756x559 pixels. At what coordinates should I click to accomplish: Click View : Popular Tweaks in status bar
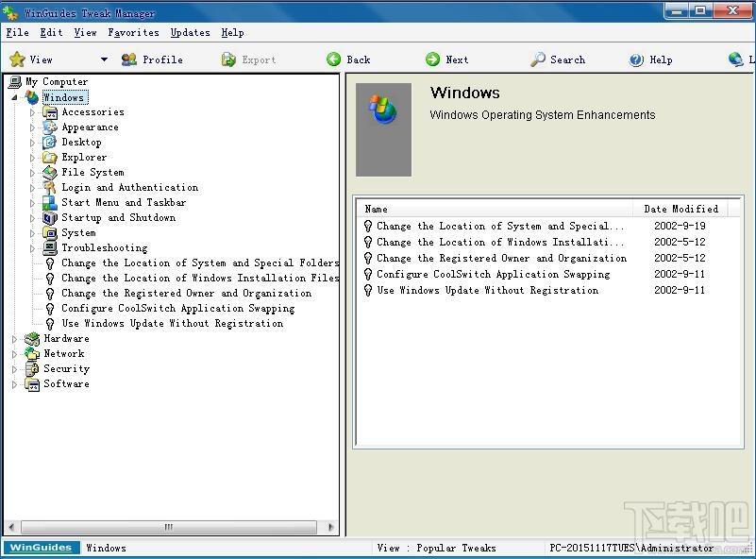pyautogui.click(x=436, y=548)
